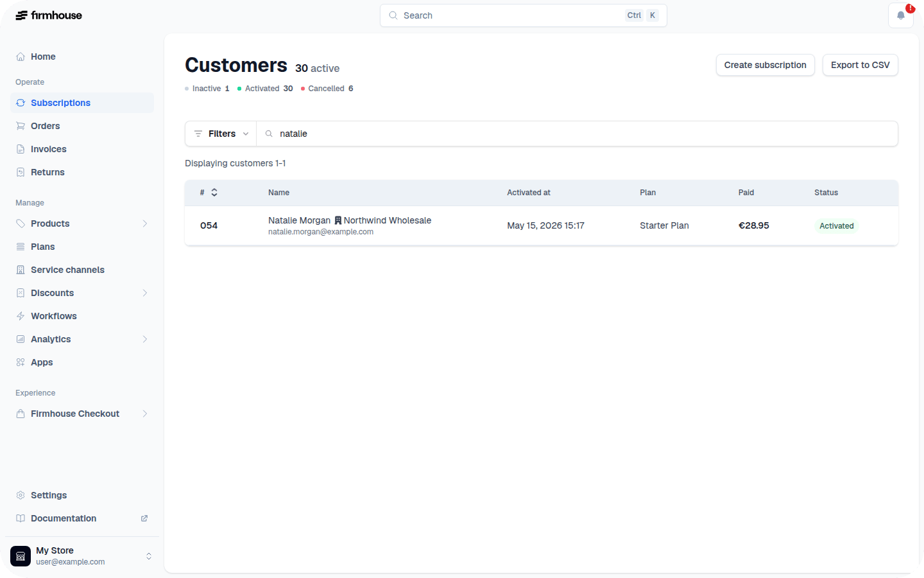
Task: Sort by the # column arrows
Action: (x=214, y=193)
